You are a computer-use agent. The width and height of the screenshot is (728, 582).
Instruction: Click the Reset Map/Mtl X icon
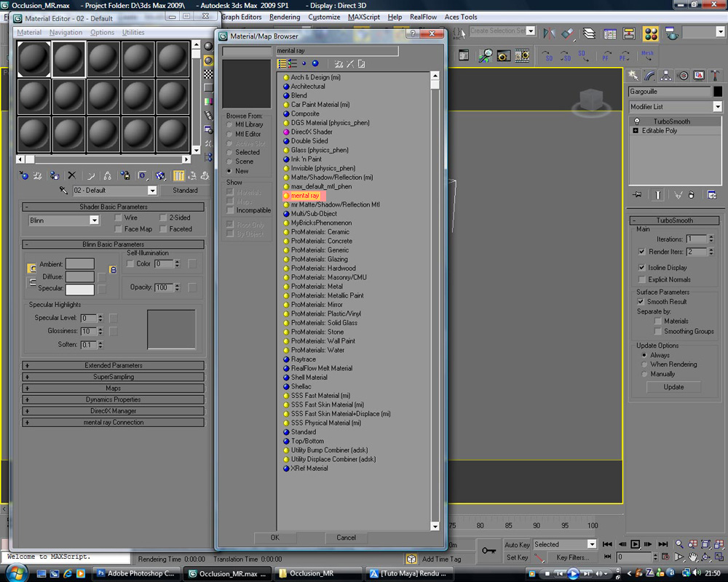tap(71, 175)
